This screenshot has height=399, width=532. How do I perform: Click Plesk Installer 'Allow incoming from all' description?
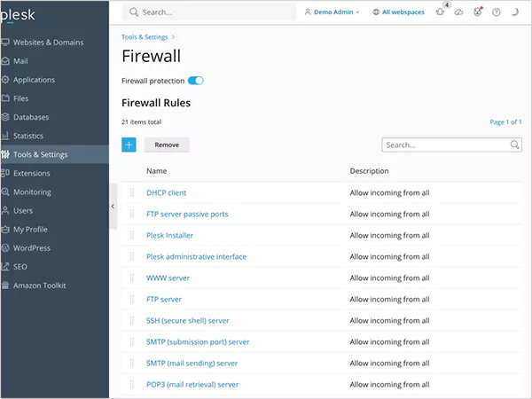click(x=389, y=235)
